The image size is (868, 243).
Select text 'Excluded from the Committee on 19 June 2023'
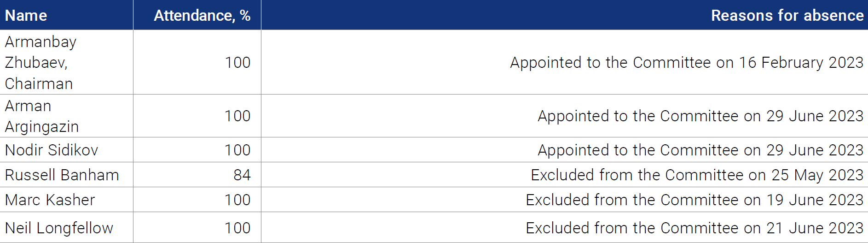(x=694, y=200)
